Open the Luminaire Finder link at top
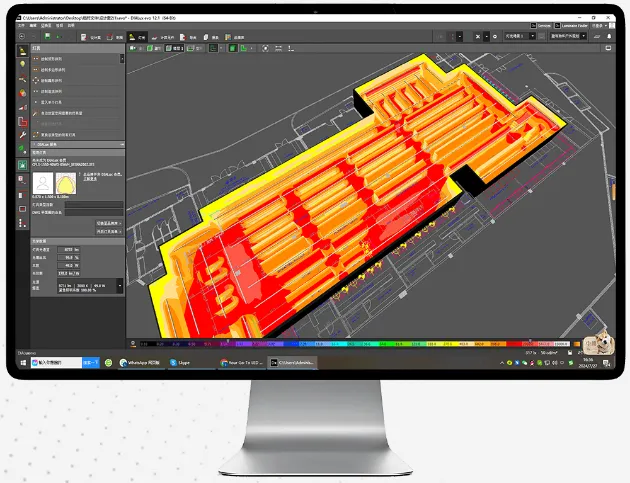This screenshot has width=630, height=483. 571,26
